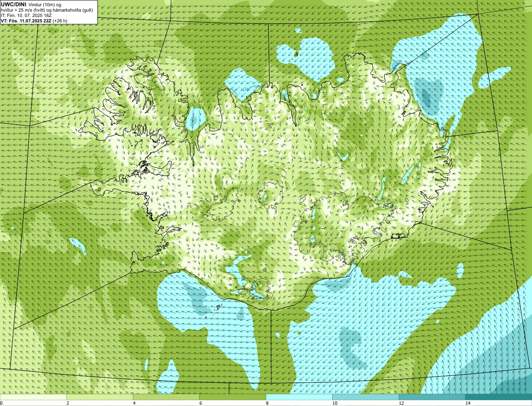Click the 6–8 m/s darker green legend swatch
The height and width of the screenshot is (406, 532).
(x=233, y=397)
